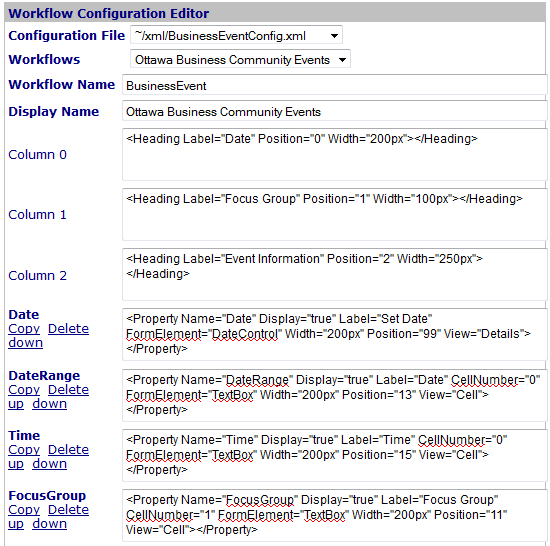Click the bold Time property name
550x546 pixels.
coord(24,436)
